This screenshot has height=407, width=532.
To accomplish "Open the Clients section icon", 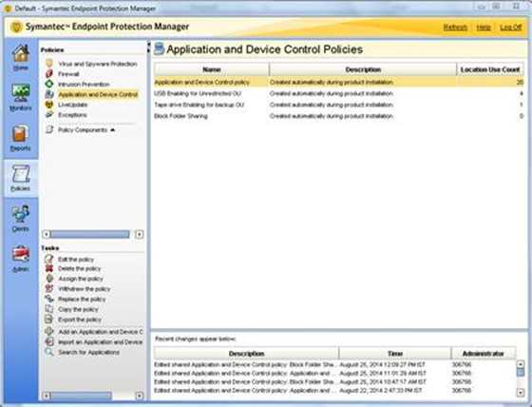I will [x=21, y=214].
